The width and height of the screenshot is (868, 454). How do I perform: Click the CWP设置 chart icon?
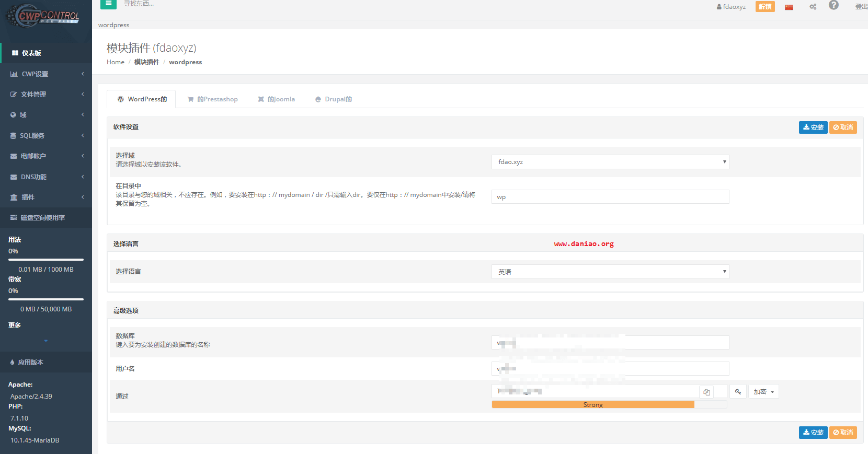[14, 74]
